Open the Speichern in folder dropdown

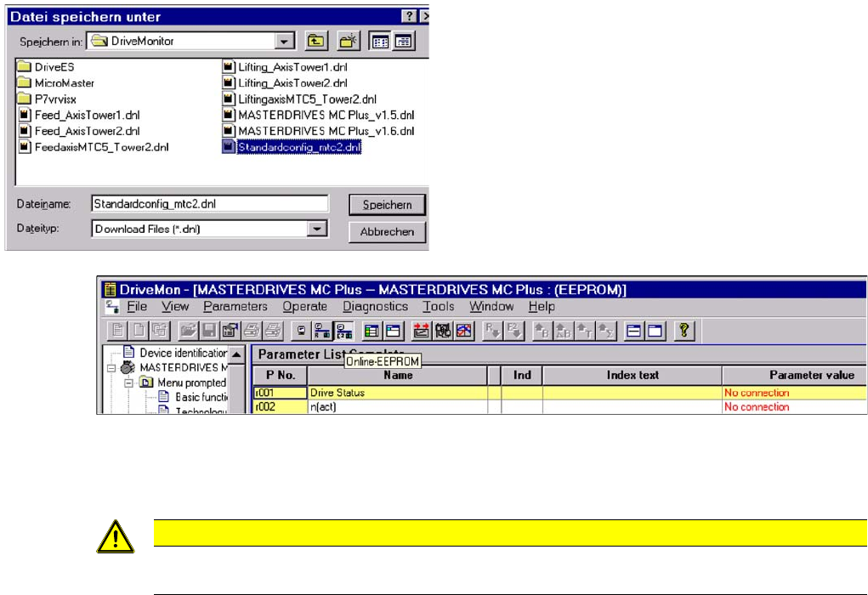pyautogui.click(x=283, y=41)
